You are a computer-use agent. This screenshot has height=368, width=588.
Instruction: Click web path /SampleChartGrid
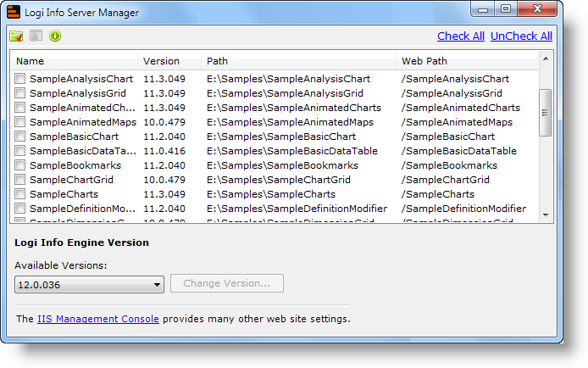445,180
